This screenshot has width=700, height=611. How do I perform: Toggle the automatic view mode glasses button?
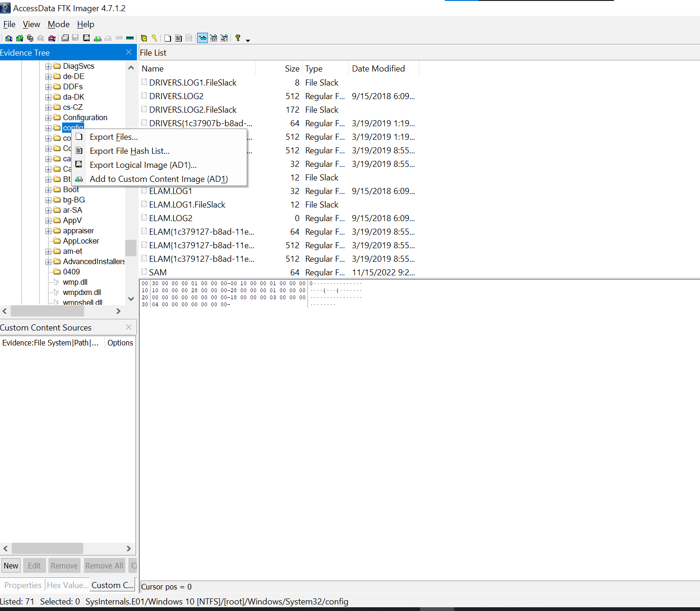202,38
